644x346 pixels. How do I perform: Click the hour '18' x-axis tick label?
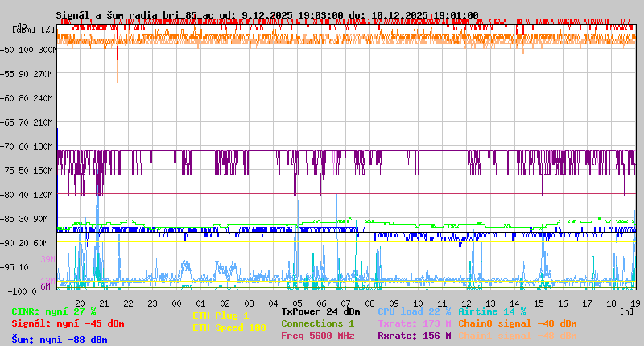click(x=611, y=303)
